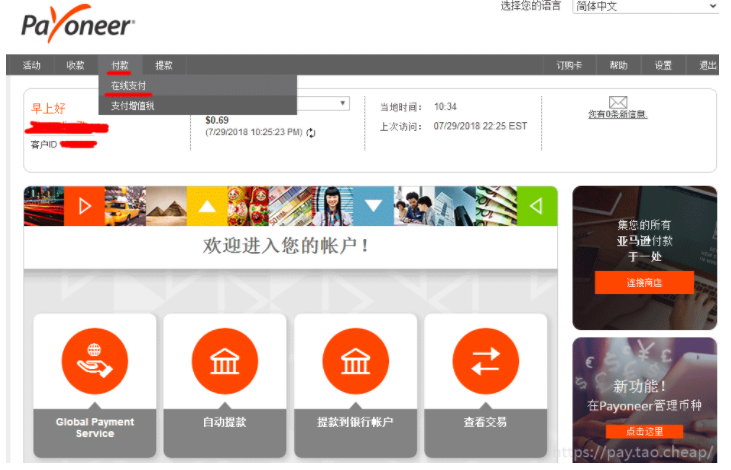Open the 自动提款 label
The image size is (731, 470).
(225, 422)
